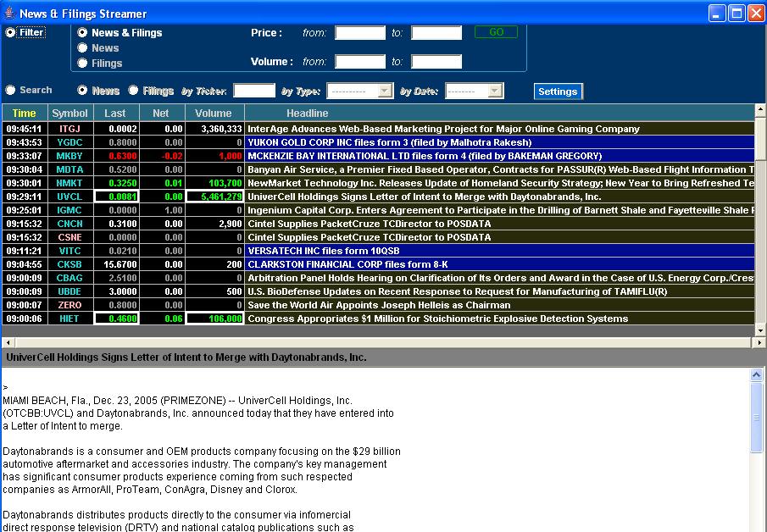Viewport: 767px width, 532px height.
Task: Click the 5,461,279 volume cell
Action: 214,197
